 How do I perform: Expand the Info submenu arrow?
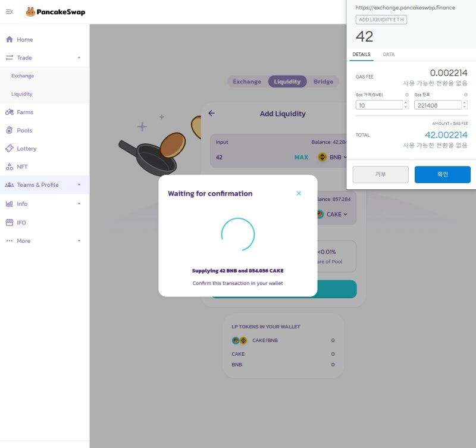pyautogui.click(x=79, y=203)
